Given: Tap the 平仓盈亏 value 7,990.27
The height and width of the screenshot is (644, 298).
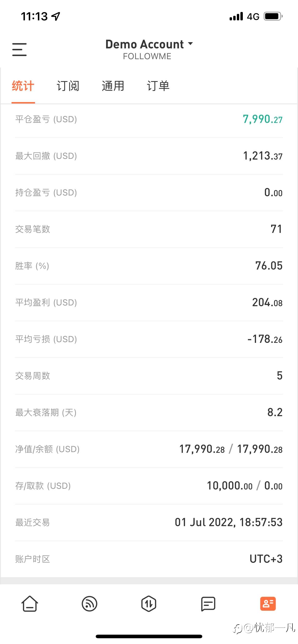Looking at the screenshot, I should click(x=262, y=119).
